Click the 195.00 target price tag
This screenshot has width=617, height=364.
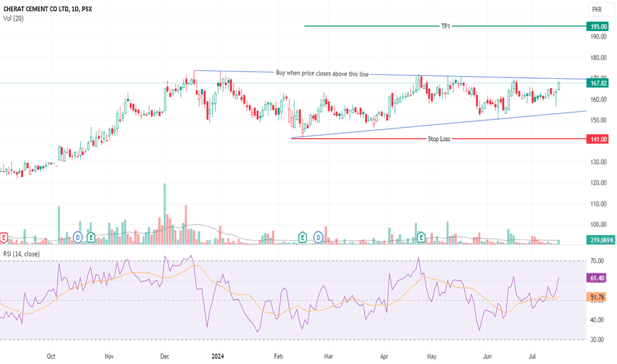pyautogui.click(x=598, y=26)
